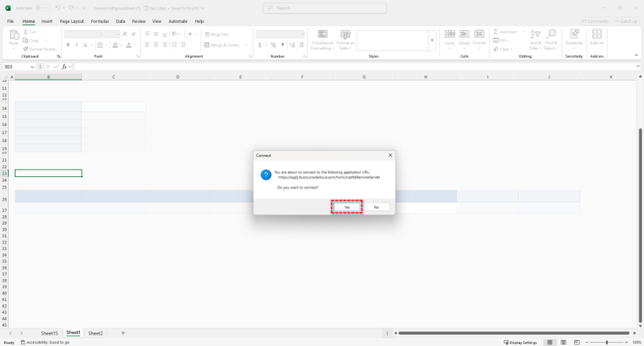Switch to the Sheet2 worksheet tab
This screenshot has width=644, height=346.
click(x=95, y=333)
